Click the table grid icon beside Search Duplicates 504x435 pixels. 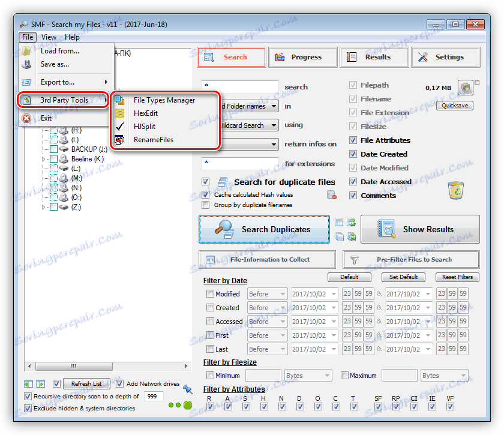point(339,222)
